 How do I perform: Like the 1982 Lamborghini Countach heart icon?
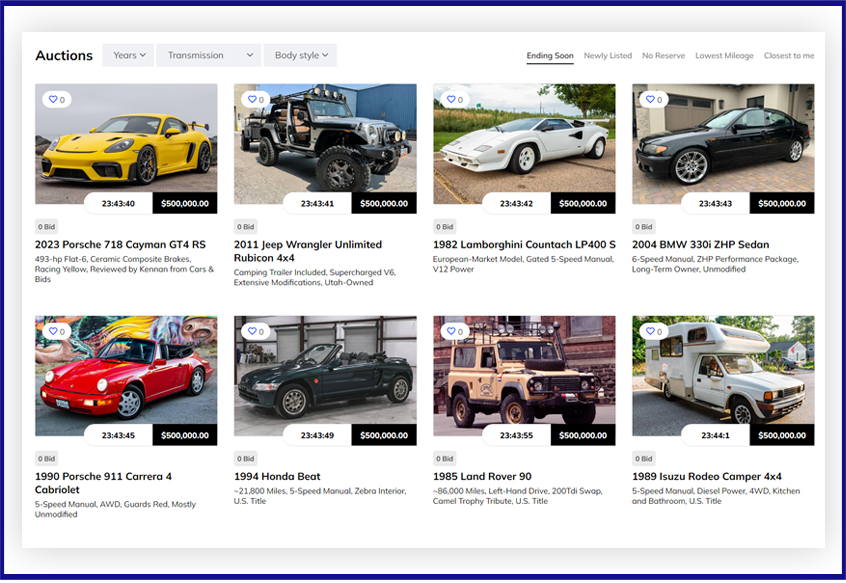451,99
